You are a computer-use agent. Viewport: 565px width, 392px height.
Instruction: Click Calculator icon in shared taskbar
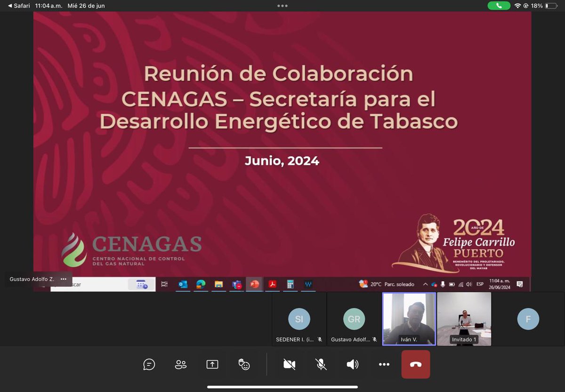pyautogui.click(x=290, y=284)
